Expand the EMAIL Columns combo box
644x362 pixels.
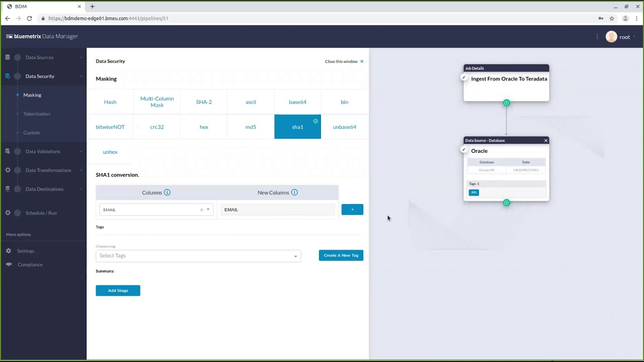(208, 209)
